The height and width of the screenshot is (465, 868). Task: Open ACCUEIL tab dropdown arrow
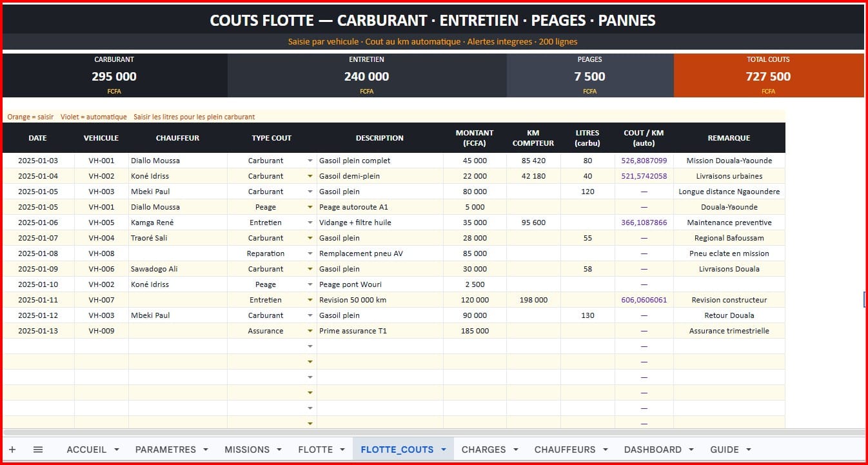point(117,450)
